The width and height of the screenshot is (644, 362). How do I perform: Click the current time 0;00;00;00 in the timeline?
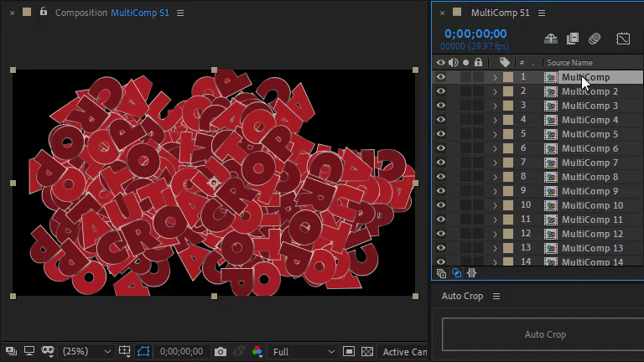click(x=475, y=34)
